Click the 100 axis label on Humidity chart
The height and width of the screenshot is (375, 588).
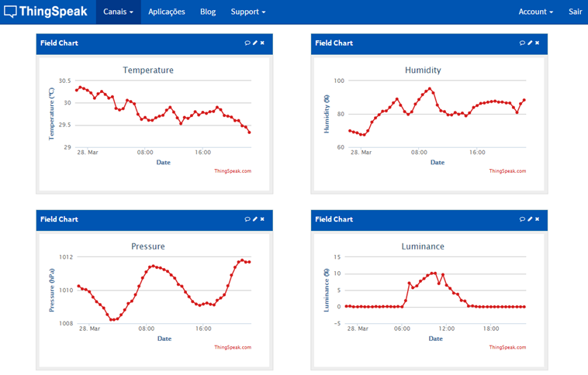click(x=339, y=81)
